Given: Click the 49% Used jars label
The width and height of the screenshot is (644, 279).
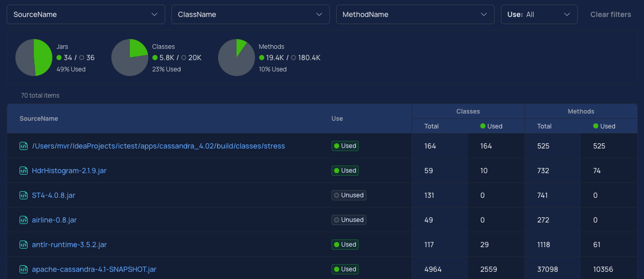Looking at the screenshot, I should 71,69.
